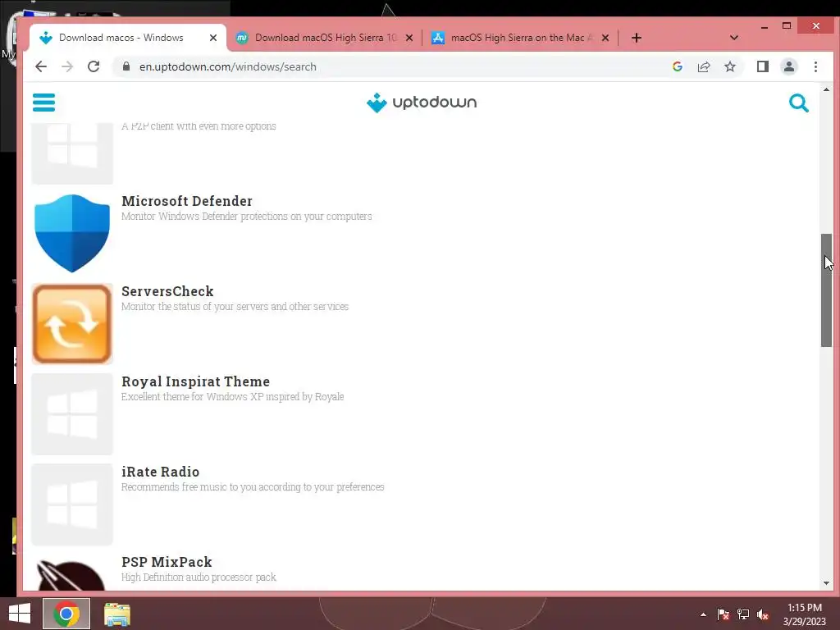840x630 pixels.
Task: Click the scrollbar down arrow
Action: point(826,583)
